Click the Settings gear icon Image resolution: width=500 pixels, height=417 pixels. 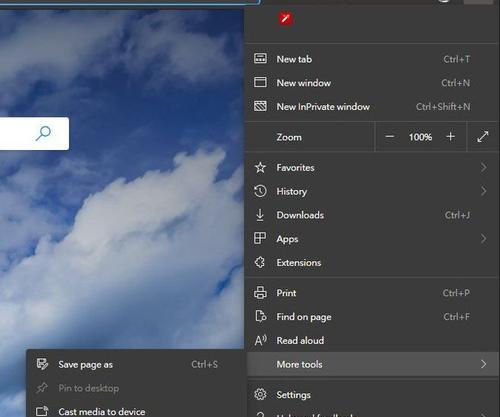click(x=260, y=394)
